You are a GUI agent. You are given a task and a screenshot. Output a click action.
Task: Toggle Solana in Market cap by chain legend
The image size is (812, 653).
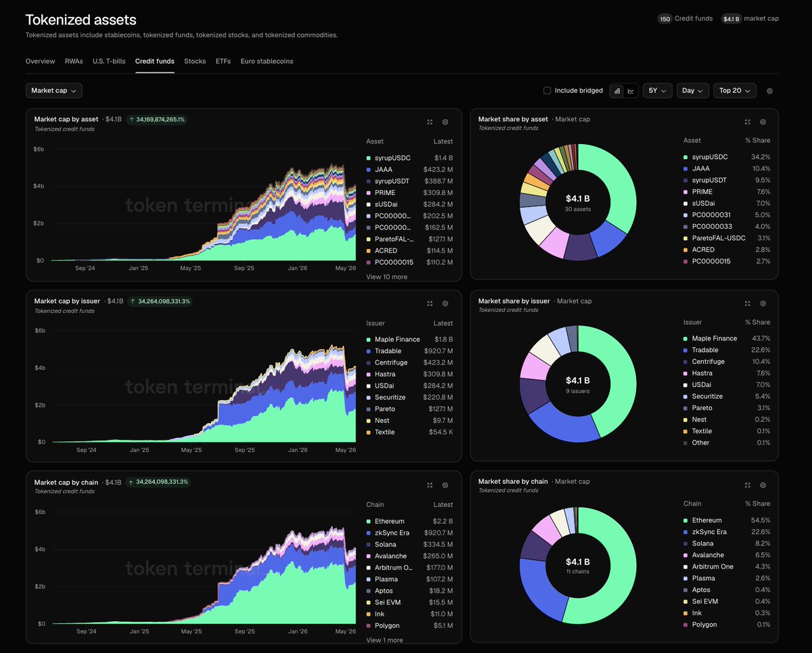click(409, 545)
